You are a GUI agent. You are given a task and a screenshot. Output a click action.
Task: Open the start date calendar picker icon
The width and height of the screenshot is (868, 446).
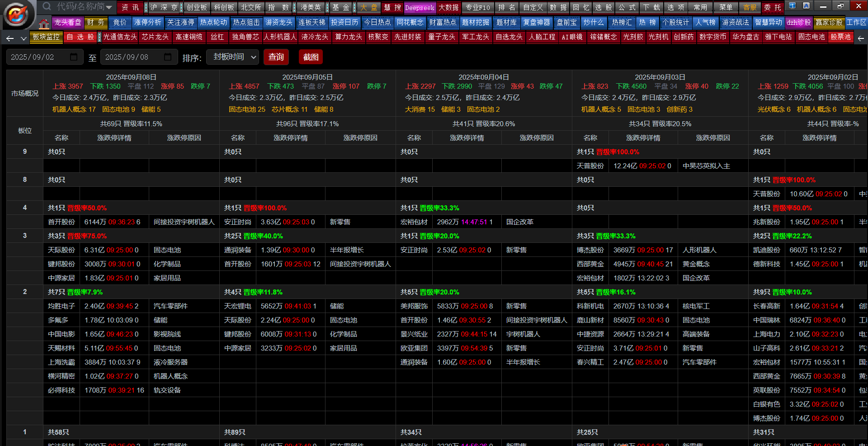click(74, 57)
